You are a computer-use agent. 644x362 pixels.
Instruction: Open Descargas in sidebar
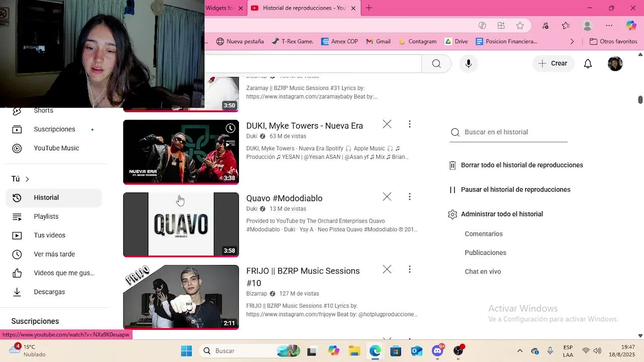point(54,292)
